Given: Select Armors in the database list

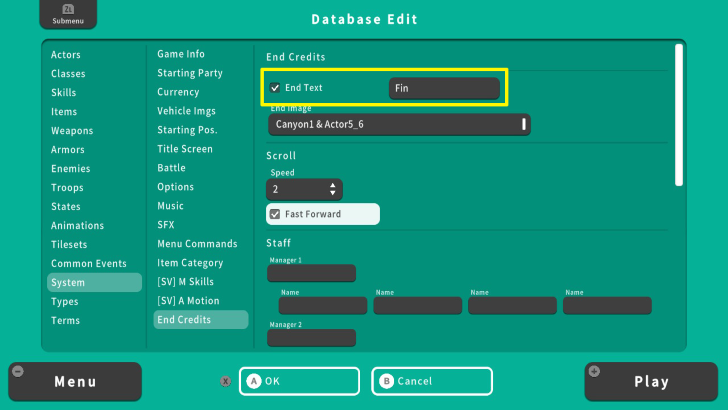Looking at the screenshot, I should pos(68,150).
